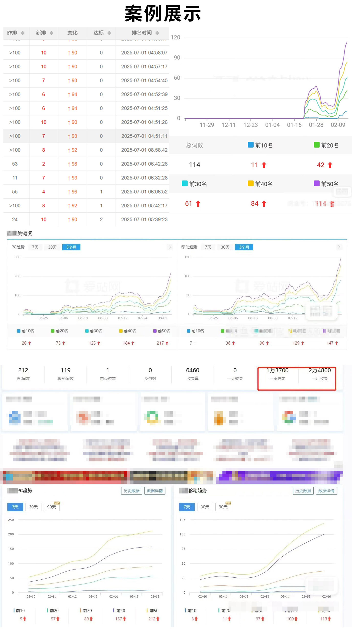Viewport: 352px width, 644px height.
Task: Toggle 前40名 legend under PC趋势 3个月 chart
Action: pos(128,331)
